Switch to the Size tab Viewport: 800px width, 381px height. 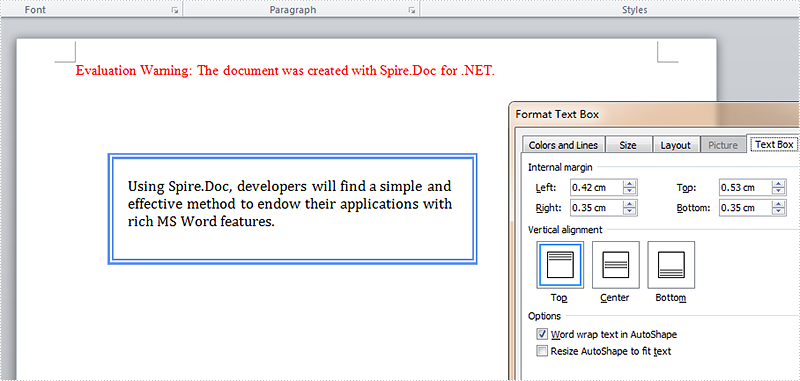click(x=628, y=145)
